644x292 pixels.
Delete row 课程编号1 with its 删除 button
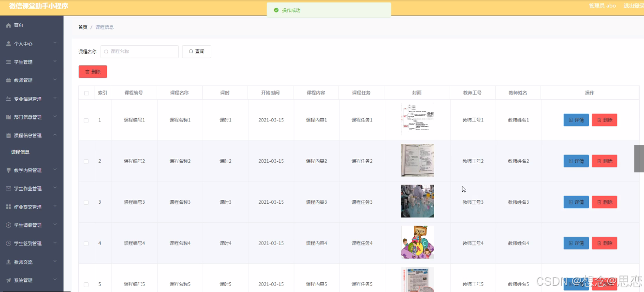(604, 120)
